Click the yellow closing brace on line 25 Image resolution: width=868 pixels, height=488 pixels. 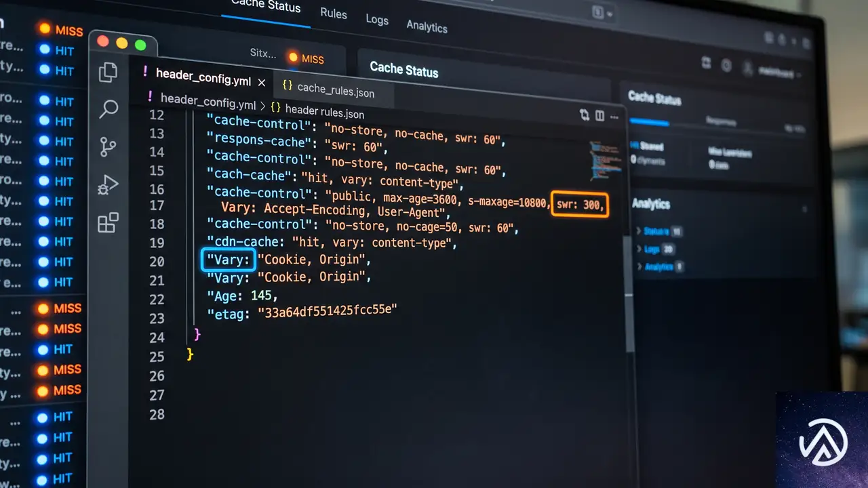pyautogui.click(x=190, y=354)
